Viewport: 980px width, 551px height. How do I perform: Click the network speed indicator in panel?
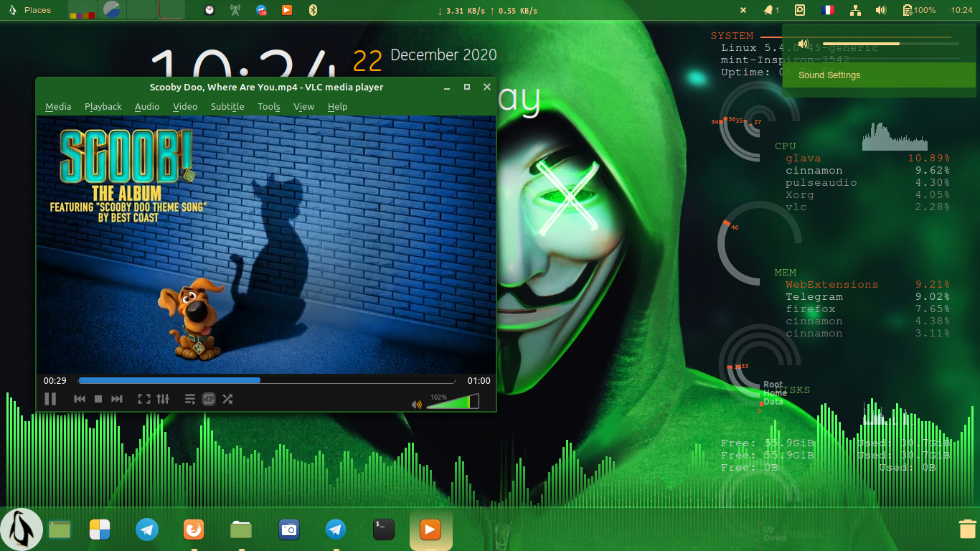487,11
